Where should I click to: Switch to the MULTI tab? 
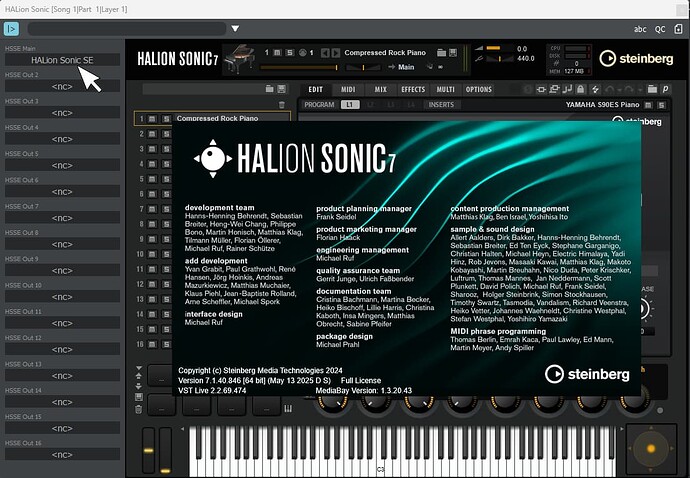(x=445, y=89)
